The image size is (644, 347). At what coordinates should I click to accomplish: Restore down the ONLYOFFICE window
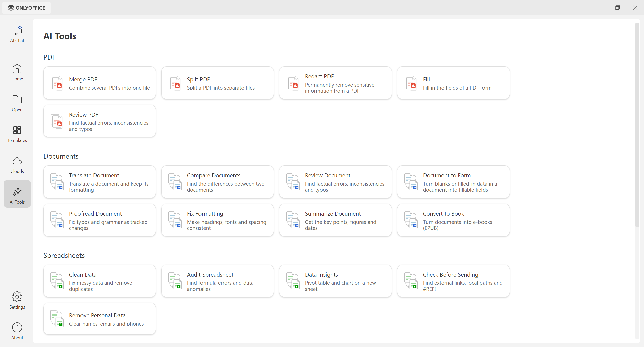tap(618, 8)
